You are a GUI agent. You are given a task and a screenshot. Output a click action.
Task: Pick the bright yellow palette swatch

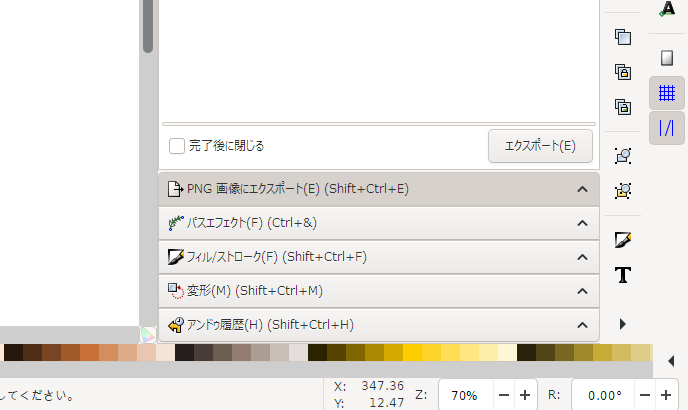click(x=412, y=352)
